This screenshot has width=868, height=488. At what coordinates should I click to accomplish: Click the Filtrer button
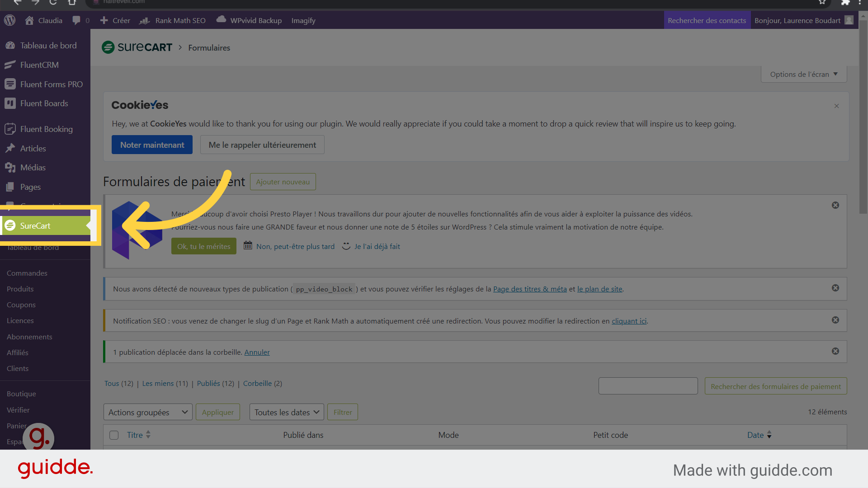tap(343, 412)
